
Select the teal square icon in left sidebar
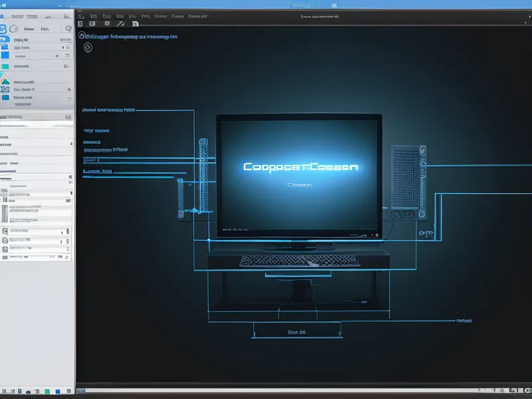[5, 66]
